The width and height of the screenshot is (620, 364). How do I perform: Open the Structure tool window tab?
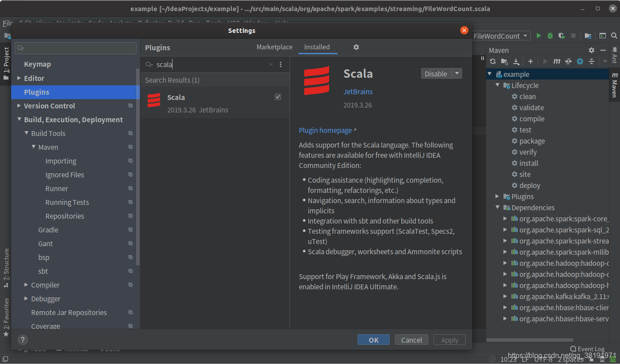pos(6,268)
